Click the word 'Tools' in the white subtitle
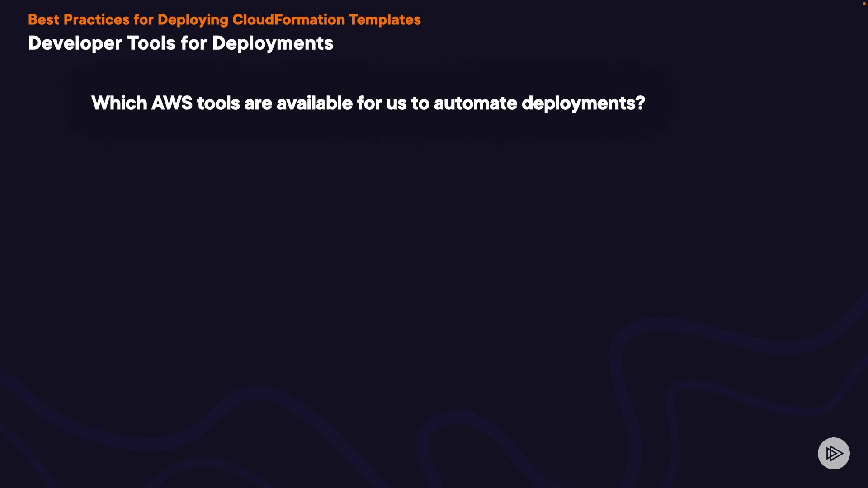Image resolution: width=868 pixels, height=488 pixels. 151,43
